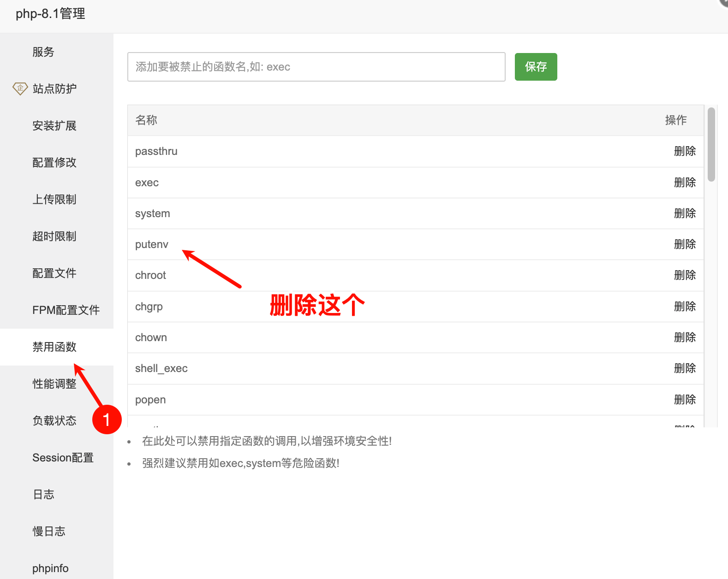Open the 配置修改 section
The width and height of the screenshot is (728, 579).
(54, 162)
